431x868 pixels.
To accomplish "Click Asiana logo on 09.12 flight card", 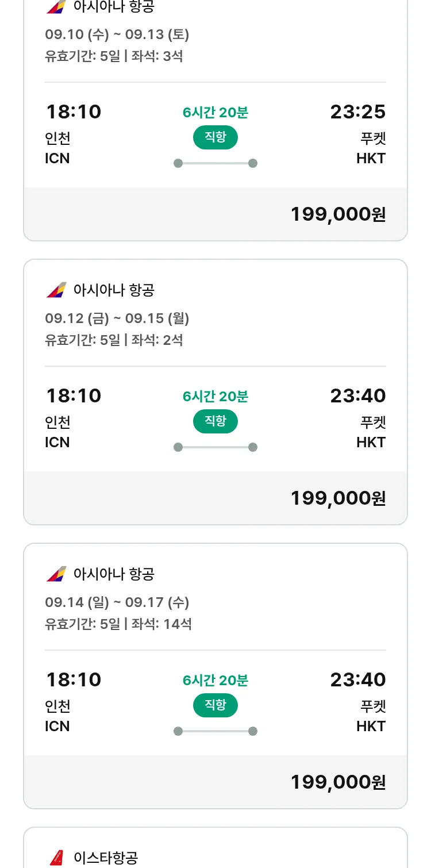I will pyautogui.click(x=56, y=290).
